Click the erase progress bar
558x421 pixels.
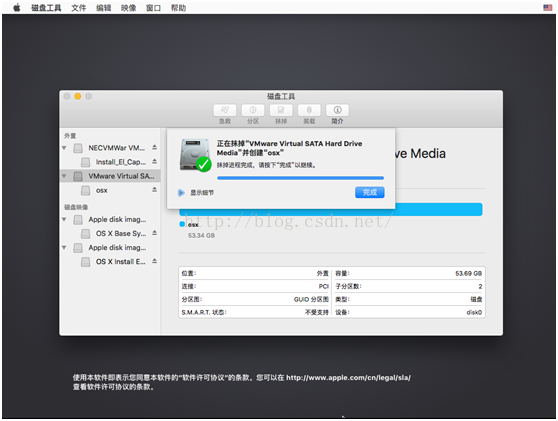click(300, 178)
